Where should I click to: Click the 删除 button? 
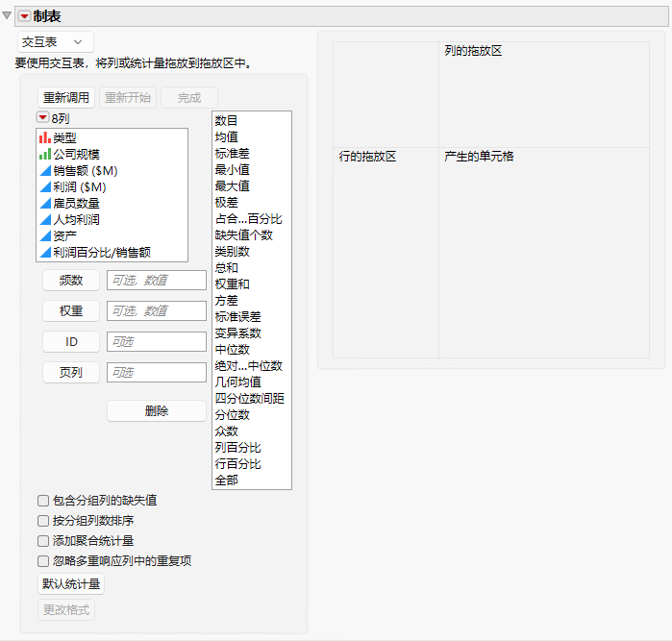[x=157, y=411]
